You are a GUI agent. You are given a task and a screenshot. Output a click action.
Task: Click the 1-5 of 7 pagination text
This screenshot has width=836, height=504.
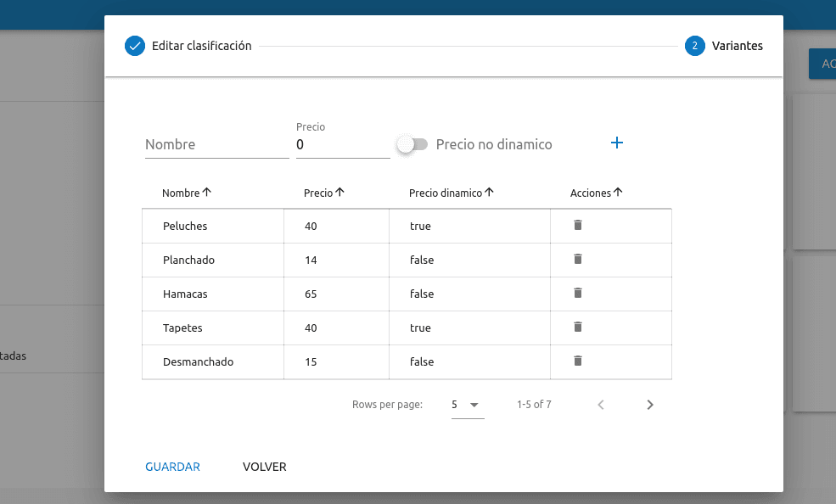(534, 405)
